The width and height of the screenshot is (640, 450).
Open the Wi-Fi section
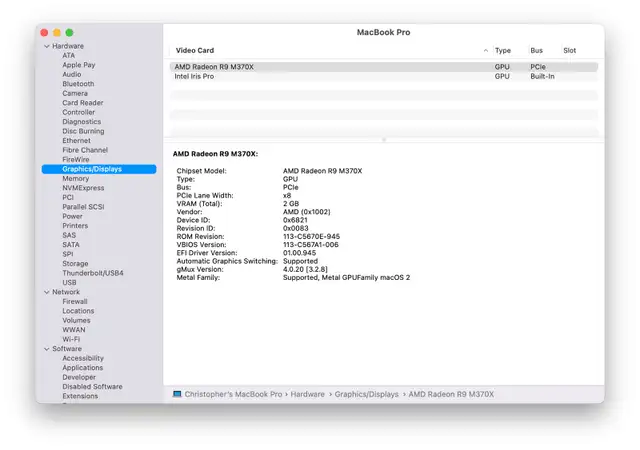click(x=71, y=339)
